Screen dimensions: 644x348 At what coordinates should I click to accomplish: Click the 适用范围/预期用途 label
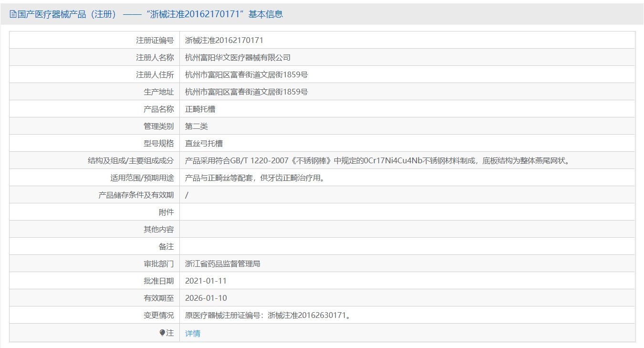click(x=142, y=178)
